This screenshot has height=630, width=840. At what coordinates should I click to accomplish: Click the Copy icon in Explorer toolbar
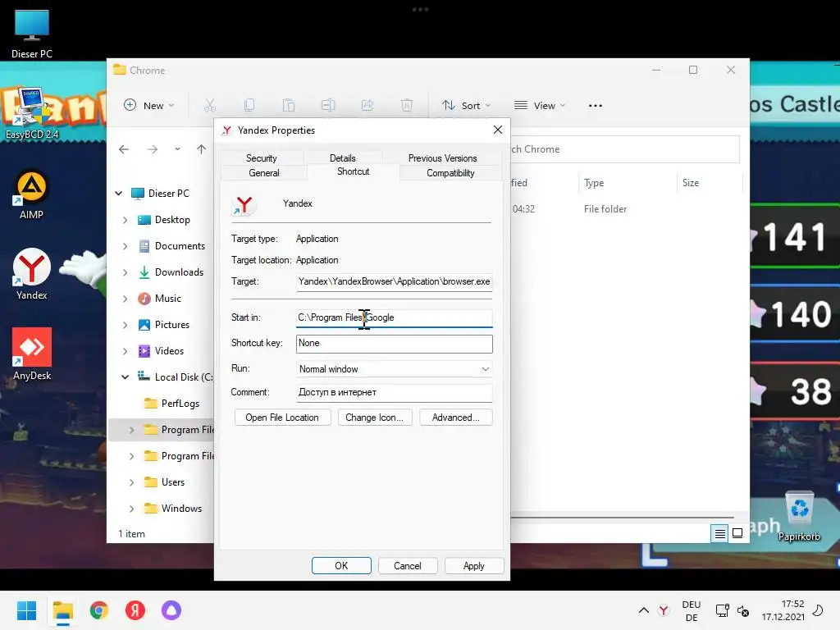coord(249,105)
